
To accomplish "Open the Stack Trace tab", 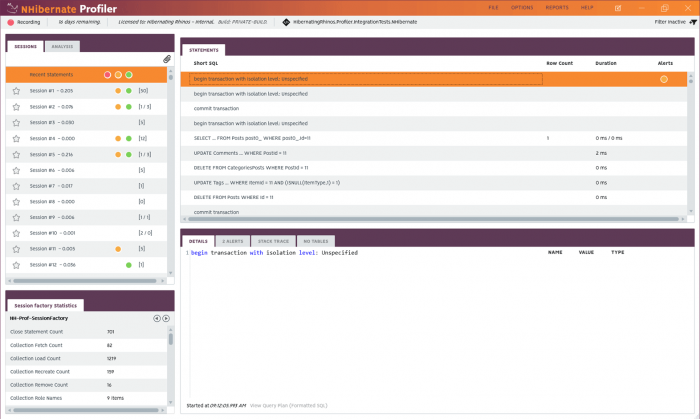I will 273,241.
